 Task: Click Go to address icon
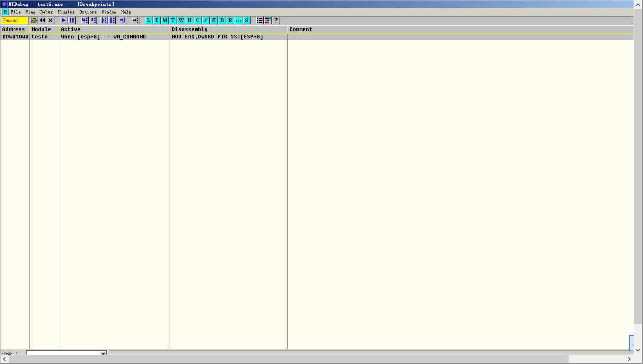click(x=136, y=20)
